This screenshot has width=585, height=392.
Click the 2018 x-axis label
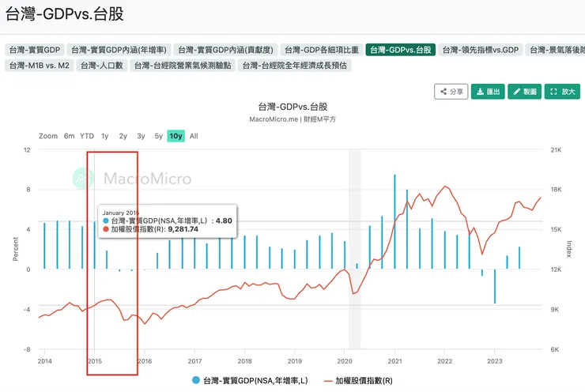(x=245, y=361)
